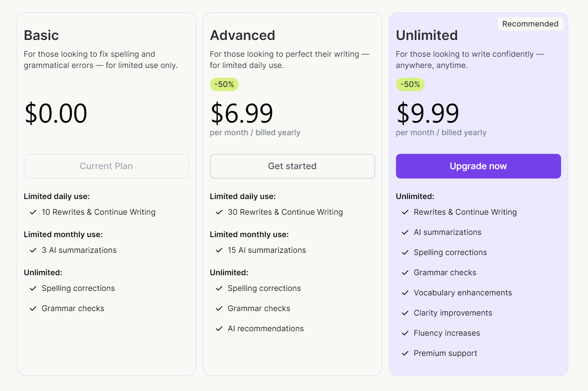Click the Upgrade now button
Screen dimensions: 588x391
click(478, 166)
